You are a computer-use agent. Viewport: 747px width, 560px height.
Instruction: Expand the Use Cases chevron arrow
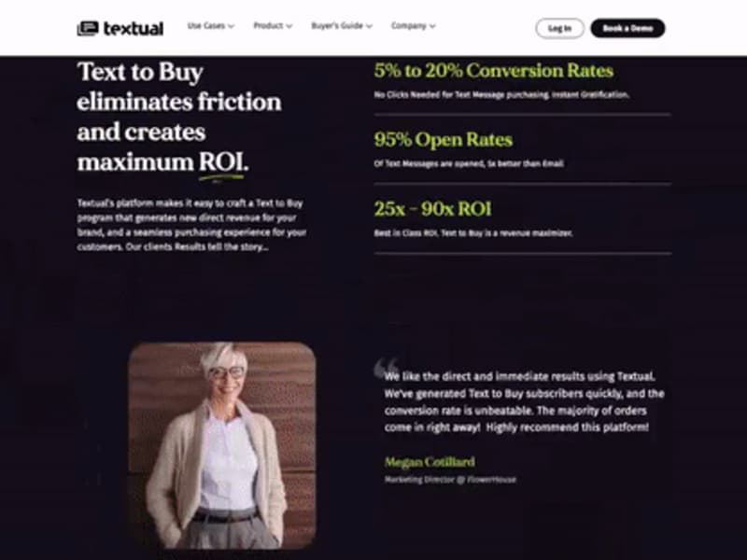point(231,26)
